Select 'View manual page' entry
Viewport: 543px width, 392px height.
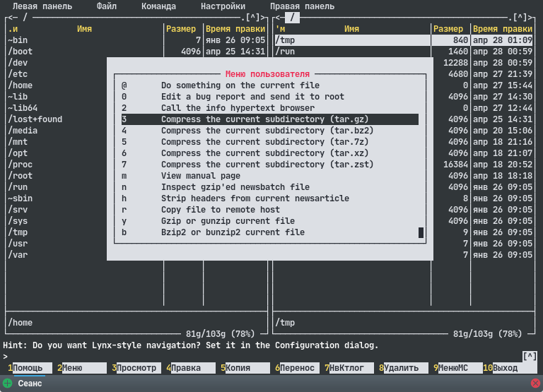[270, 176]
